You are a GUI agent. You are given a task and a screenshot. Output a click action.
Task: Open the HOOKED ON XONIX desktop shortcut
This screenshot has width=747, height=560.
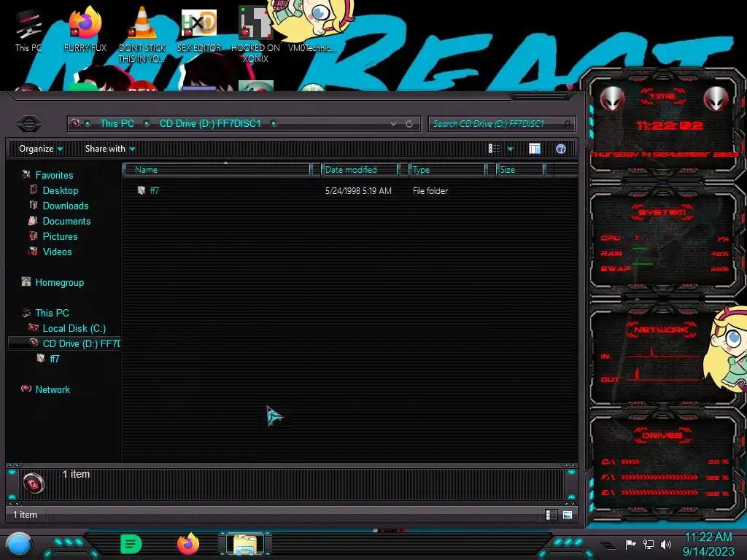255,34
